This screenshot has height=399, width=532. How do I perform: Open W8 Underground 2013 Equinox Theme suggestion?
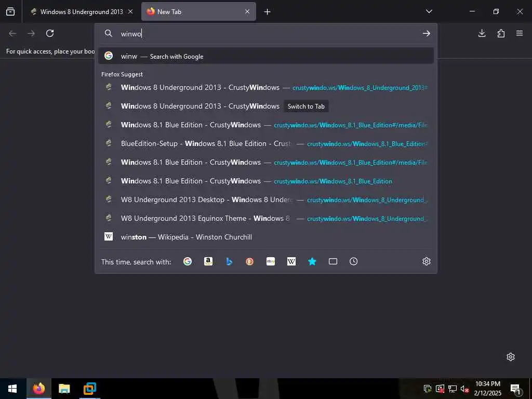click(x=266, y=219)
